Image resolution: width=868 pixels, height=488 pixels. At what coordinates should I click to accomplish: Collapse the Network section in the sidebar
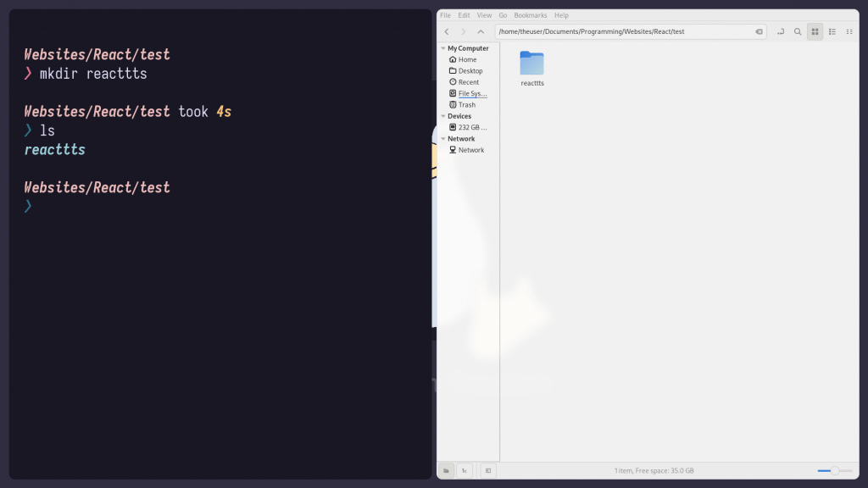pyautogui.click(x=442, y=139)
